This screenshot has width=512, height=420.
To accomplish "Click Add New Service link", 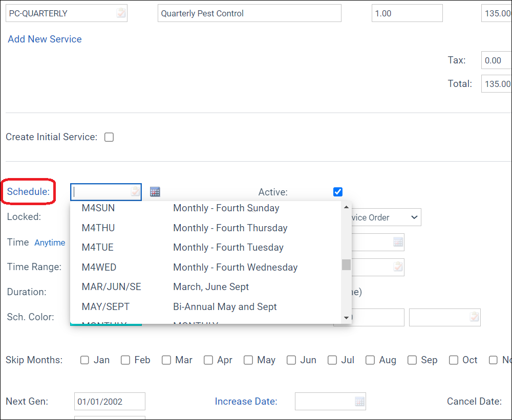I will coord(45,39).
